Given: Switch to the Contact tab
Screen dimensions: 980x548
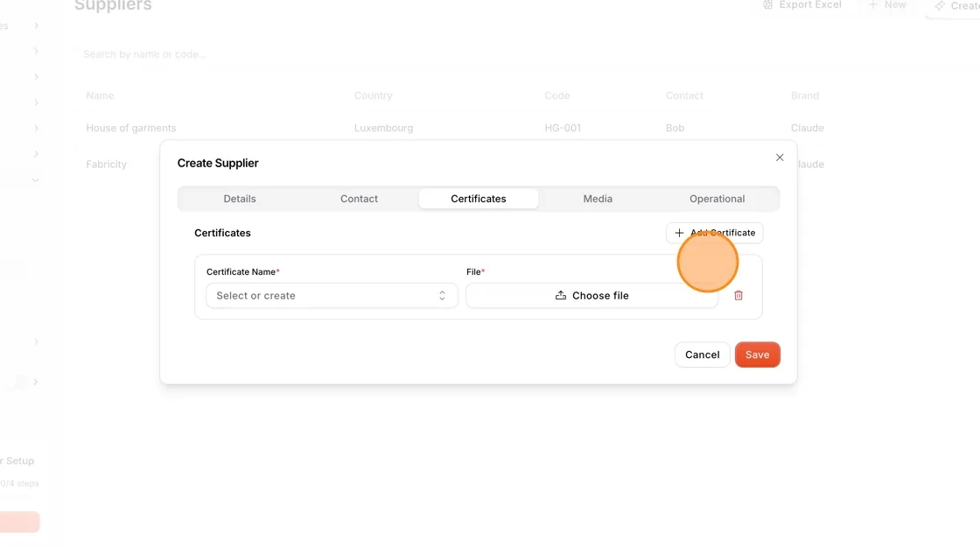Looking at the screenshot, I should pos(359,199).
